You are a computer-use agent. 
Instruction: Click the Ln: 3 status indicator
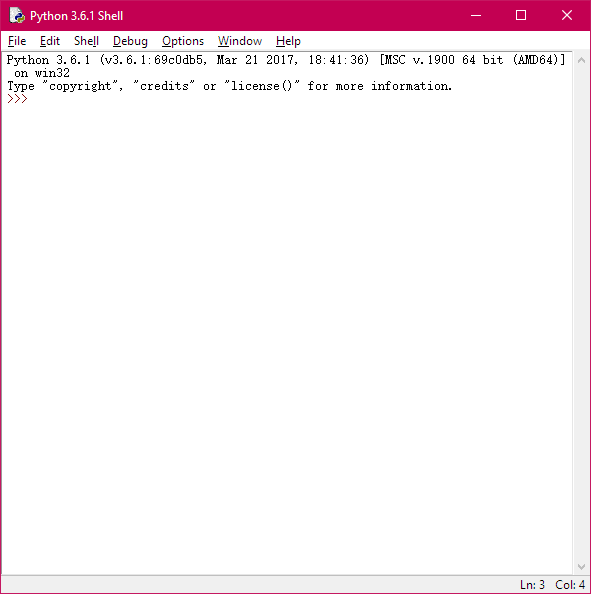532,585
